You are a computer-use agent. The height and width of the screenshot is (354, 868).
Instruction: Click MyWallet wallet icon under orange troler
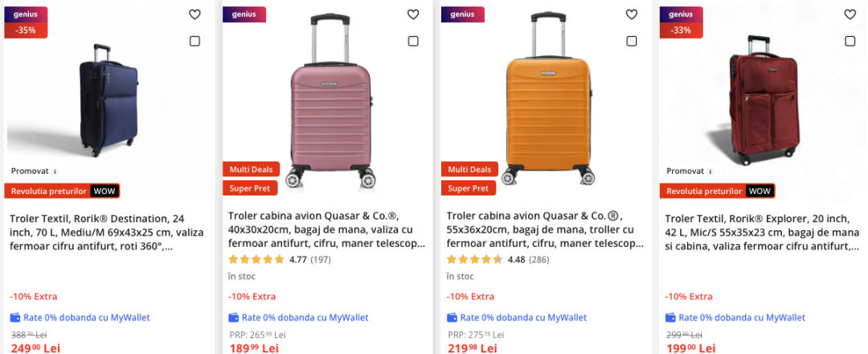click(x=452, y=318)
